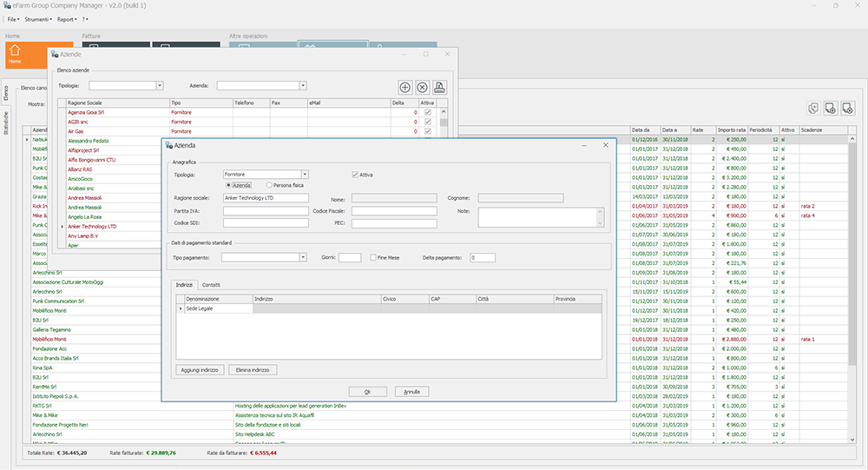The width and height of the screenshot is (868, 470).
Task: Click the delete company X icon
Action: click(x=422, y=87)
